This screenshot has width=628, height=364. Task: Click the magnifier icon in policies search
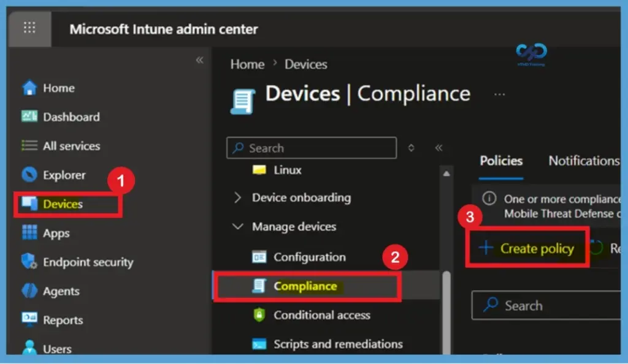pyautogui.click(x=491, y=305)
